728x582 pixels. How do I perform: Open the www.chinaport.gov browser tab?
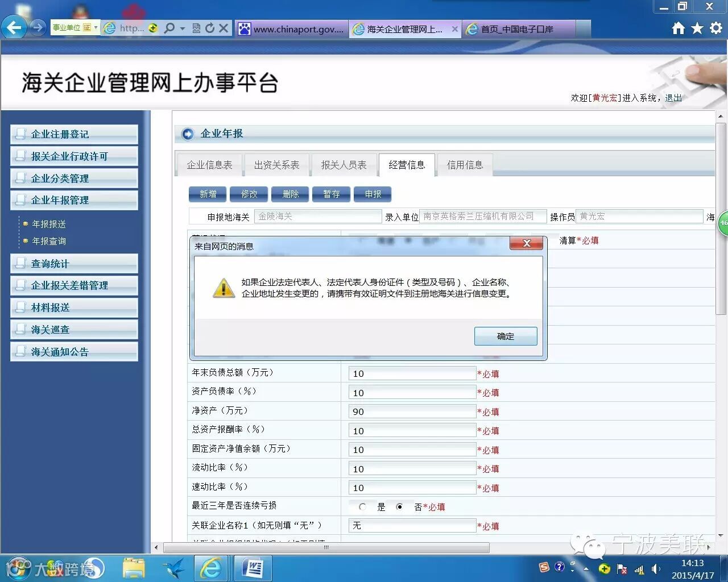(291, 29)
